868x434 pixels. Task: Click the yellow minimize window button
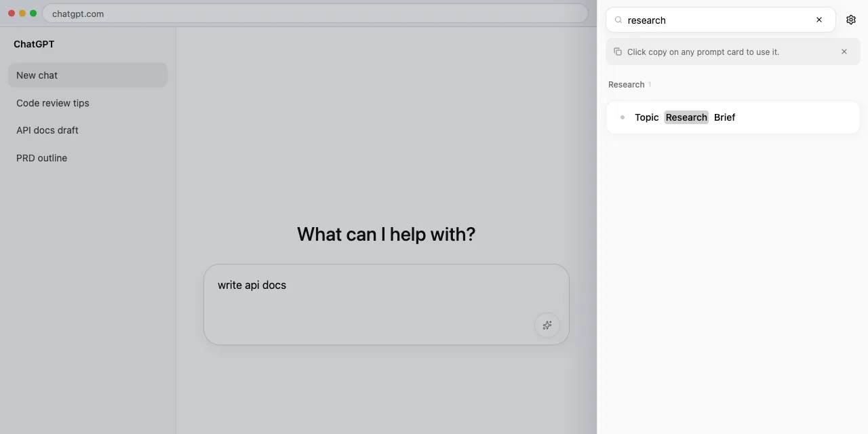[22, 14]
